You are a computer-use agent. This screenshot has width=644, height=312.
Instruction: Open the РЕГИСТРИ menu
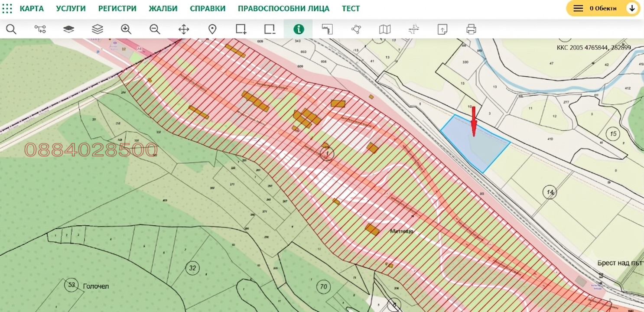click(117, 9)
